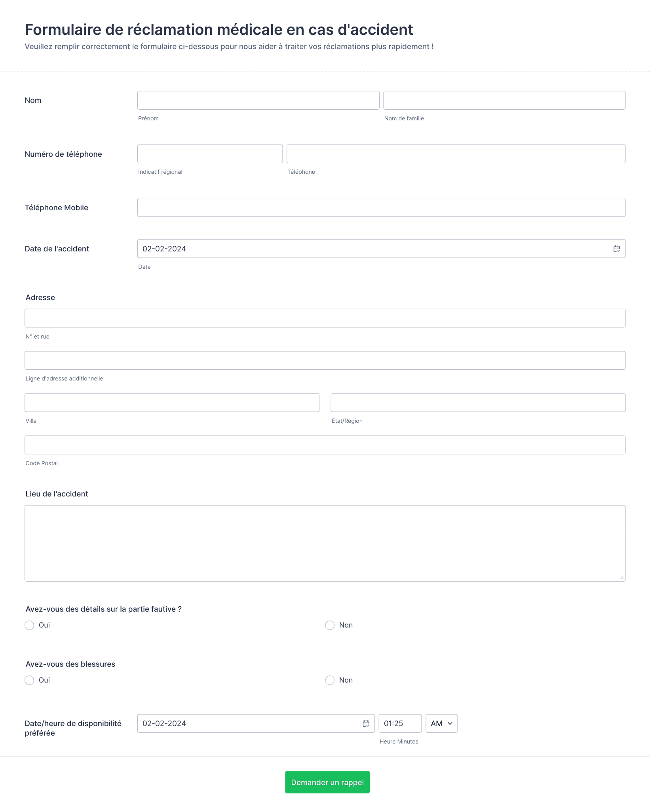Focus the Prénom text field
The image size is (650, 812).
point(258,100)
